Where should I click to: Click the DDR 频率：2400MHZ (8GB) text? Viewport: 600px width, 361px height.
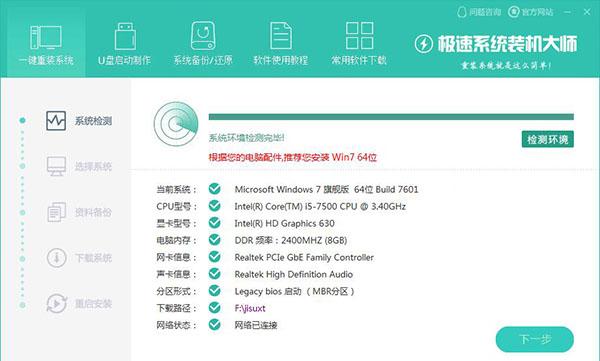(x=291, y=240)
